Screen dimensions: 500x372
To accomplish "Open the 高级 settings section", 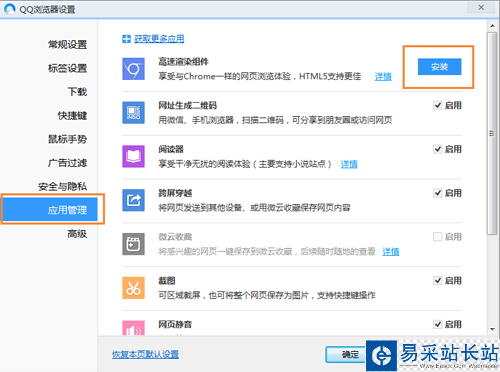I will (x=77, y=234).
